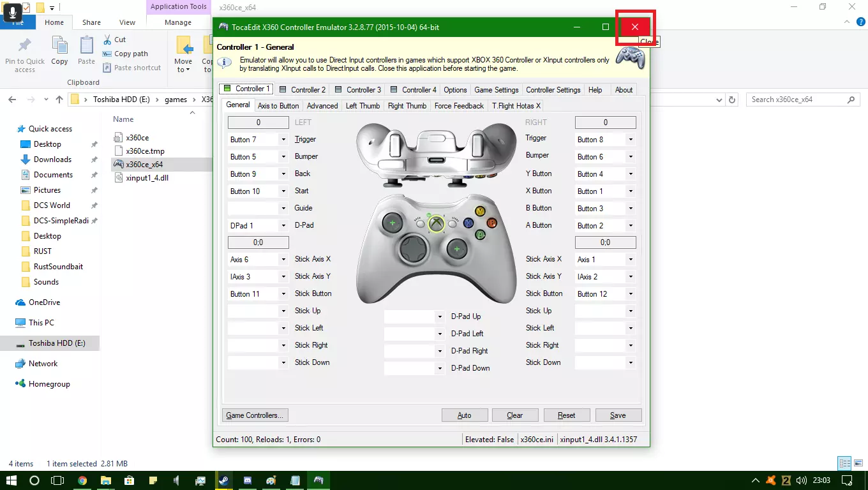The image size is (868, 490).
Task: Open the Windows Start menu
Action: [x=11, y=480]
